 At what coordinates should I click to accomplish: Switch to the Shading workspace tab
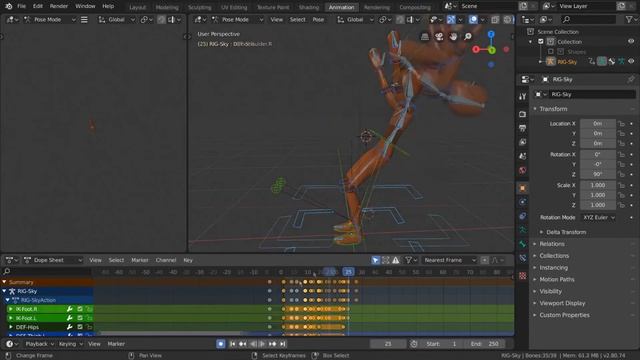[x=309, y=7]
